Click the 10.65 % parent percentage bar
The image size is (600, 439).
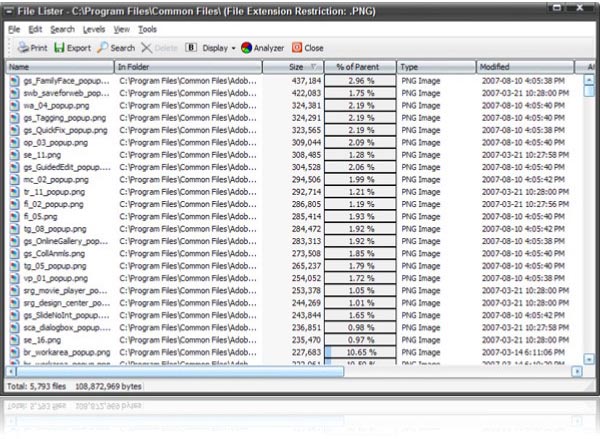click(361, 352)
